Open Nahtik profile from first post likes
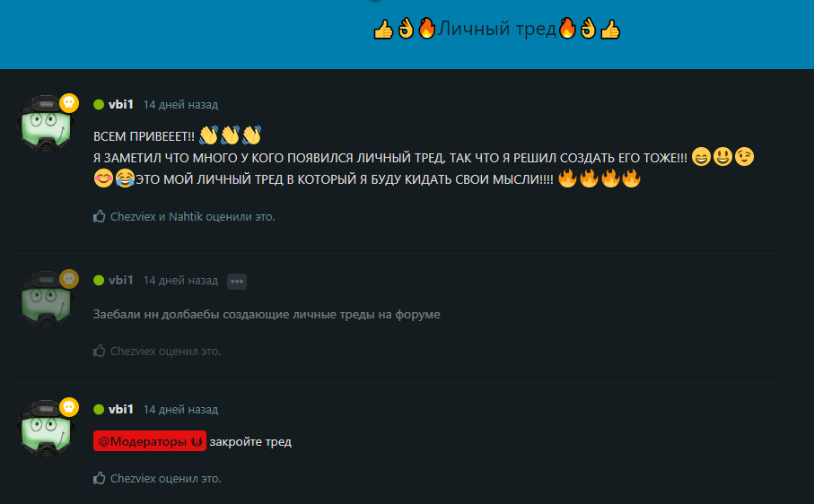Image resolution: width=814 pixels, height=504 pixels. pyautogui.click(x=186, y=217)
